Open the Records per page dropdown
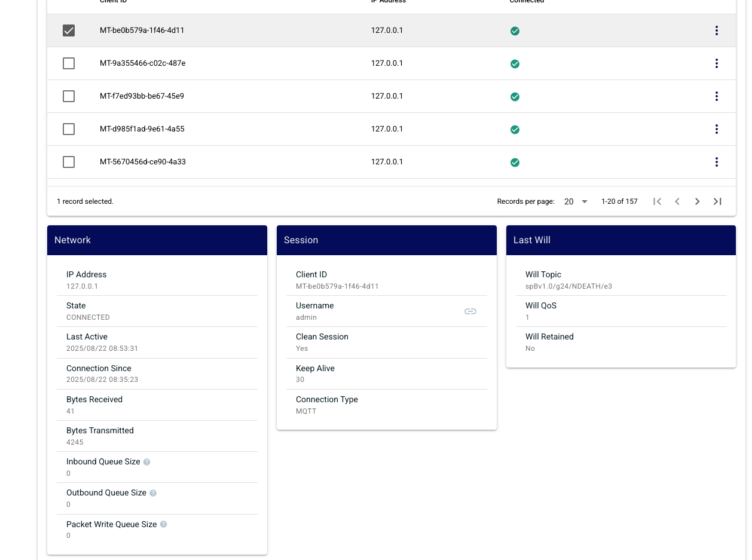The height and width of the screenshot is (560, 752). (x=576, y=201)
